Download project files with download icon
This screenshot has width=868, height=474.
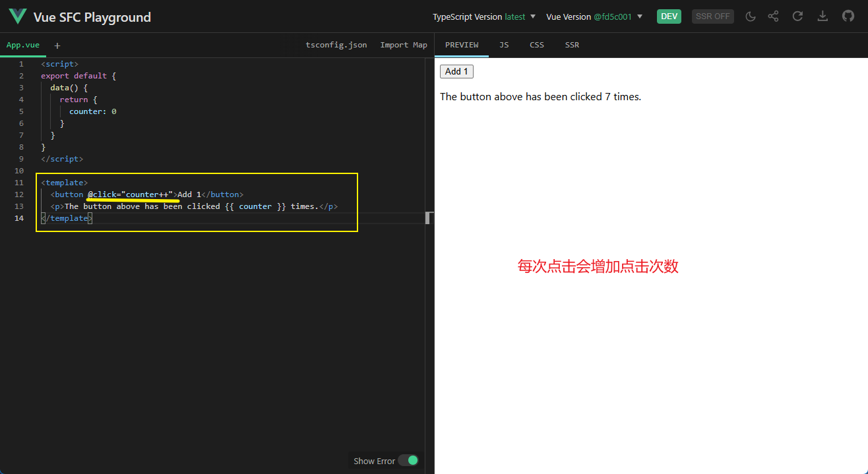pyautogui.click(x=822, y=16)
